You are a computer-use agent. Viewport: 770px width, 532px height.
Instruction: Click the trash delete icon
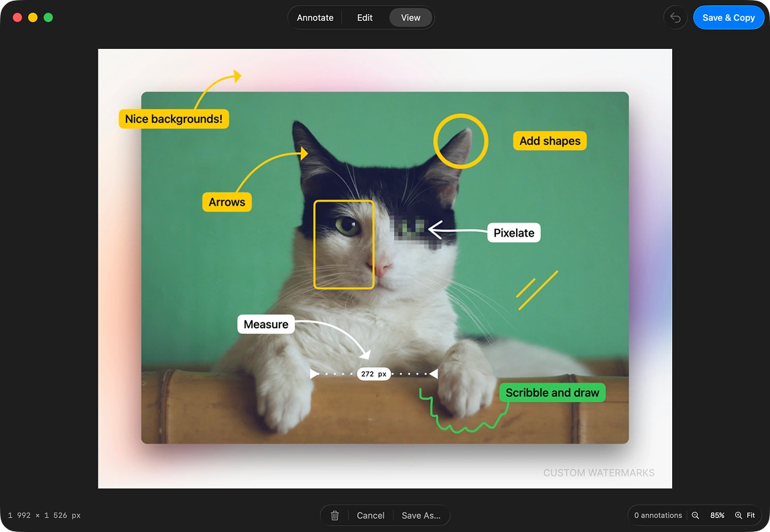(335, 515)
